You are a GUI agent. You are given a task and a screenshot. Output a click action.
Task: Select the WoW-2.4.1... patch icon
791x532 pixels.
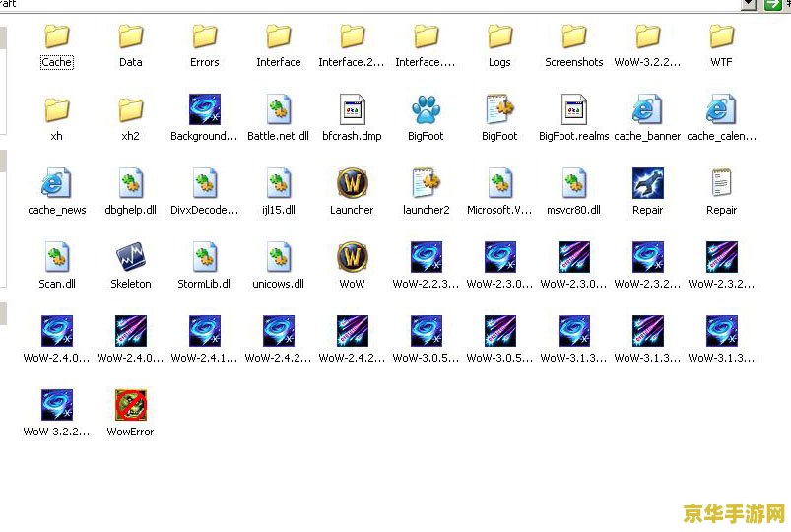(205, 331)
